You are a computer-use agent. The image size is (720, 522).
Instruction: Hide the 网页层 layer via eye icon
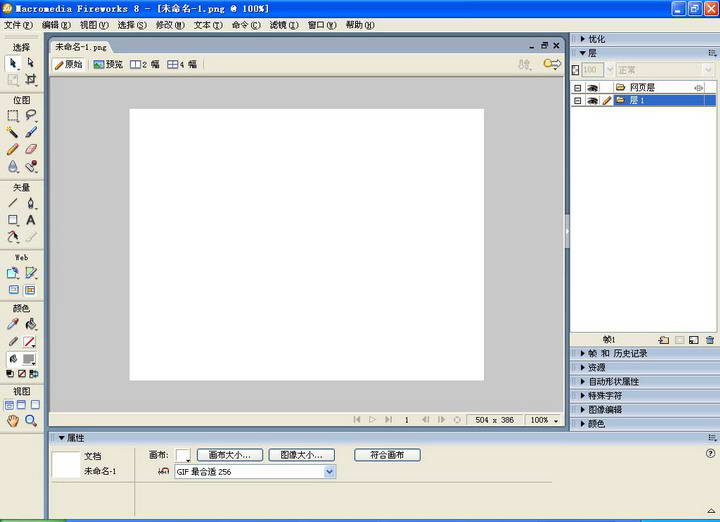click(592, 88)
